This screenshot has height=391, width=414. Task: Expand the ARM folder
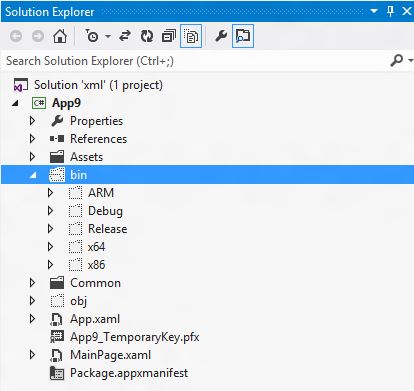tap(50, 193)
